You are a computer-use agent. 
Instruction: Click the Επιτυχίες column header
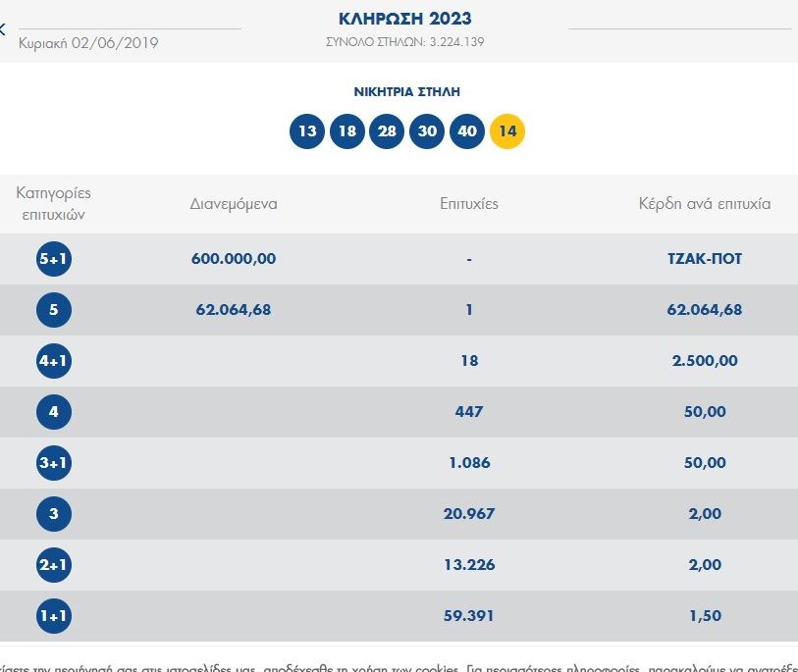click(x=469, y=204)
